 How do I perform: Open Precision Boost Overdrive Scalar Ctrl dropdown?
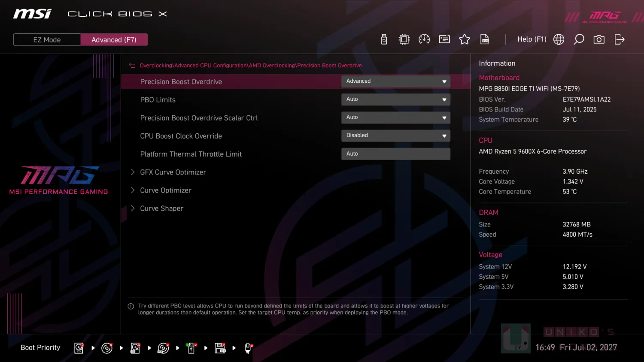pyautogui.click(x=396, y=117)
